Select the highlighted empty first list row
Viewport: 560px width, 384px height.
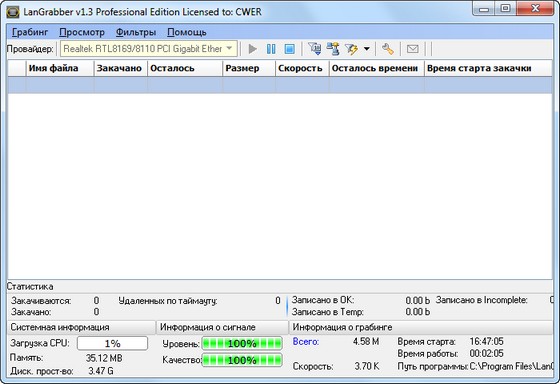[x=280, y=85]
